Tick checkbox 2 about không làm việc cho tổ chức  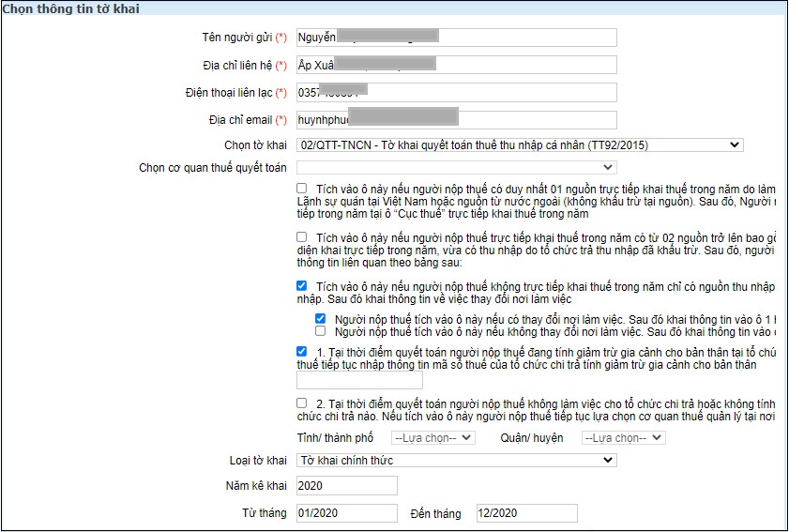tap(301, 403)
